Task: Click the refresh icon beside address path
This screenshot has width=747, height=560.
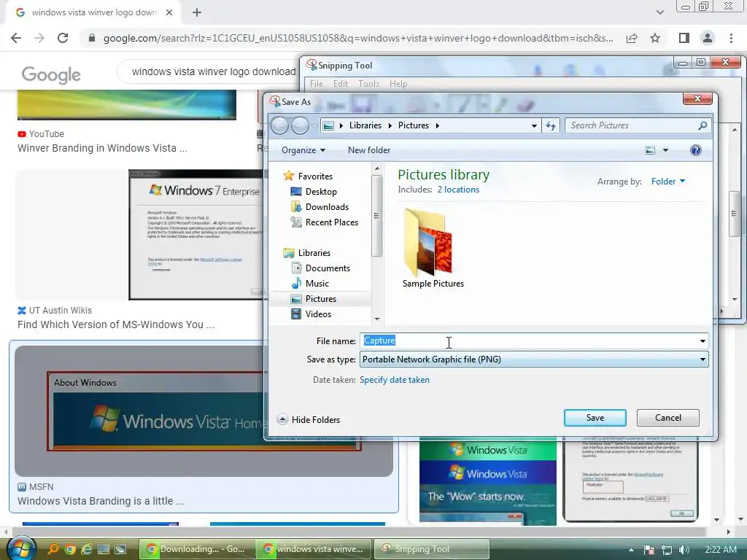Action: pyautogui.click(x=551, y=125)
